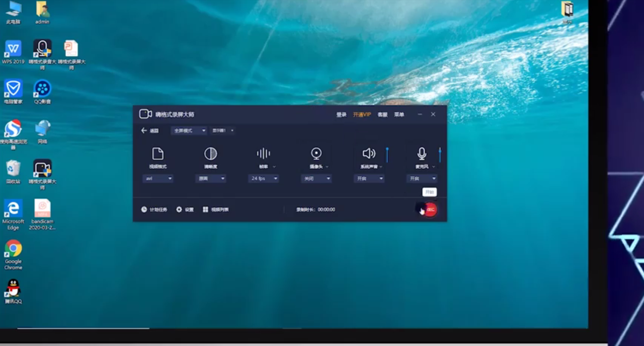Open the desktop icon in top-right corner
Viewport: 644px width, 346px height.
click(x=567, y=13)
